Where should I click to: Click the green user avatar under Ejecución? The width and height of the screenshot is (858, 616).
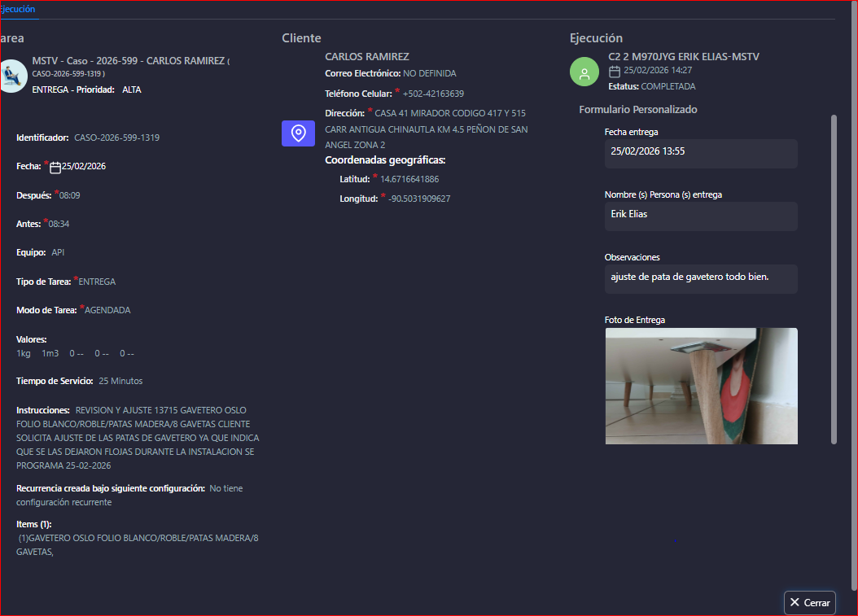(584, 72)
